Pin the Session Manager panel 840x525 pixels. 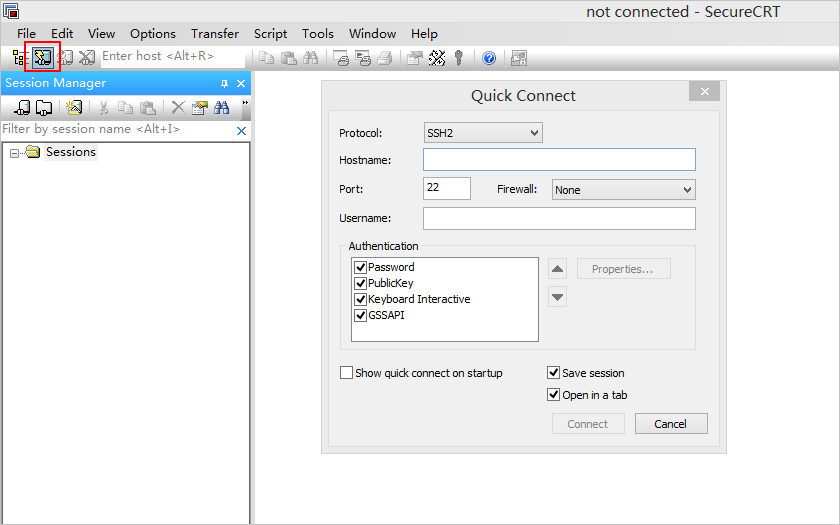point(224,84)
